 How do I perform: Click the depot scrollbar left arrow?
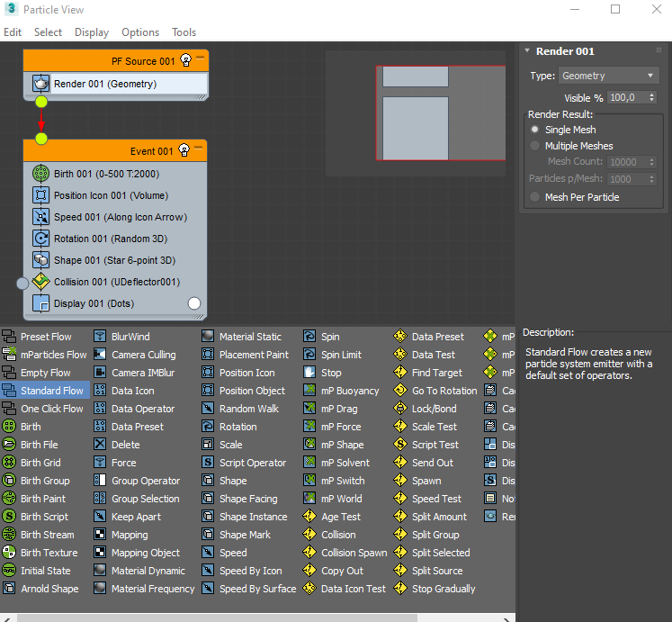pos(6,618)
